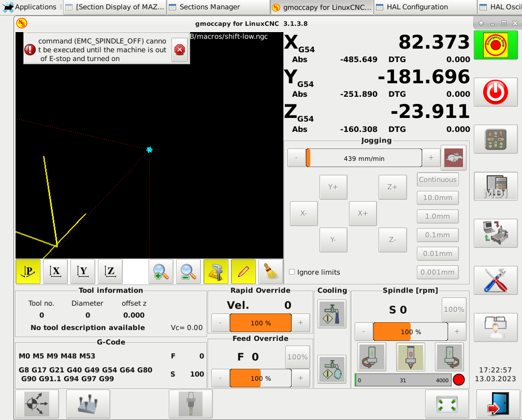This screenshot has height=420, width=522.
Task: Open the touch off workpiece button
Action: click(88, 403)
